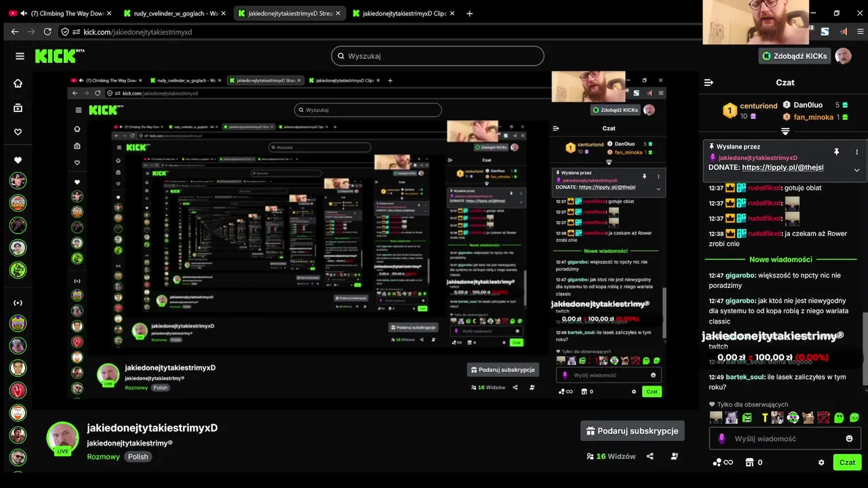Open the Kick hamburger menu

(20, 56)
